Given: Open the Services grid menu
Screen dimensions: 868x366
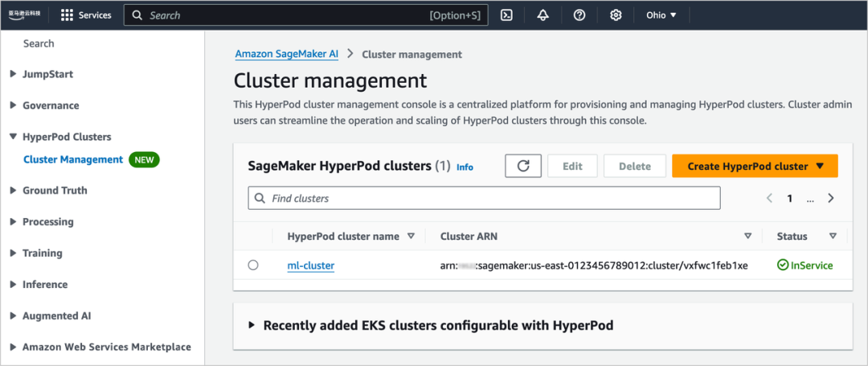Looking at the screenshot, I should tap(86, 15).
